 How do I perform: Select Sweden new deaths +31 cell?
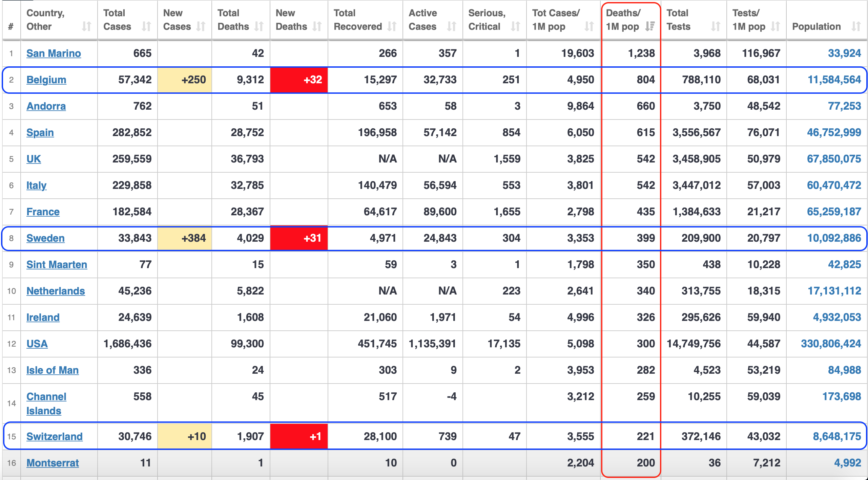299,238
